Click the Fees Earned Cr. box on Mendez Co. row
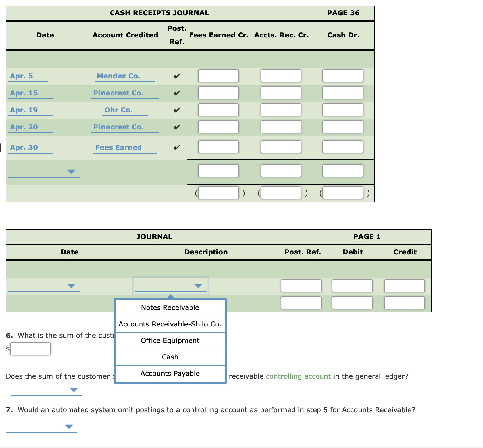The image size is (483, 448). [218, 76]
